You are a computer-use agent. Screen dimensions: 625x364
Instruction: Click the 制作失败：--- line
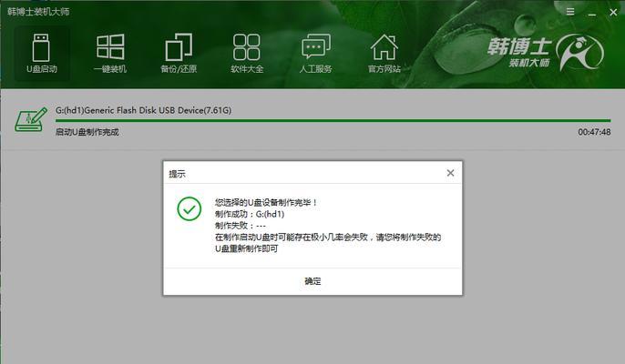[x=240, y=226]
